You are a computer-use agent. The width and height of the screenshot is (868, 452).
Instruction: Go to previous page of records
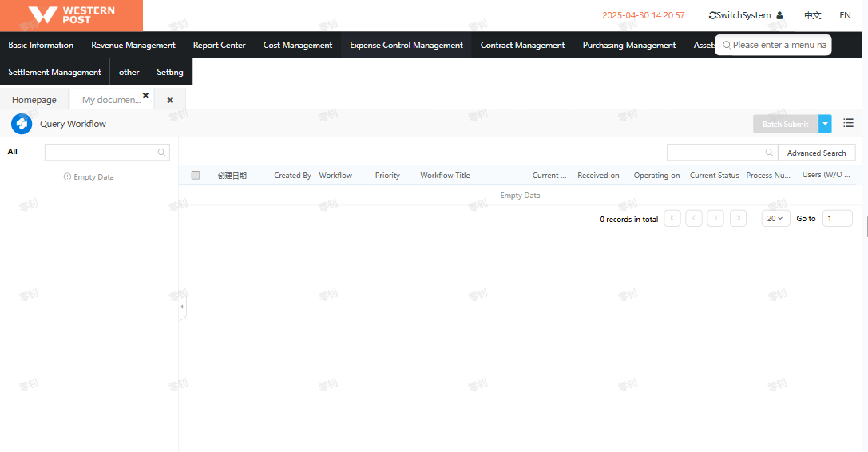tap(694, 218)
